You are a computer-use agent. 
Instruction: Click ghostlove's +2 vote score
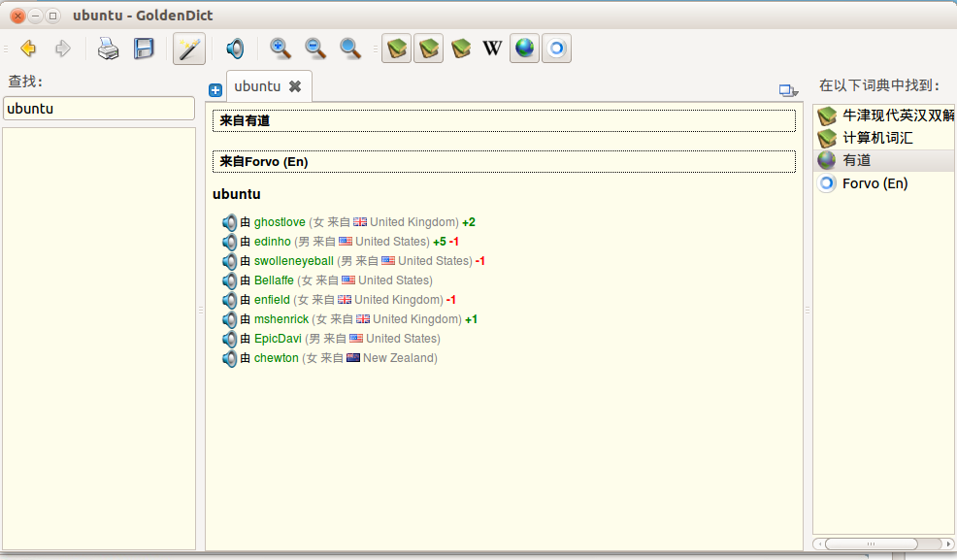[469, 222]
